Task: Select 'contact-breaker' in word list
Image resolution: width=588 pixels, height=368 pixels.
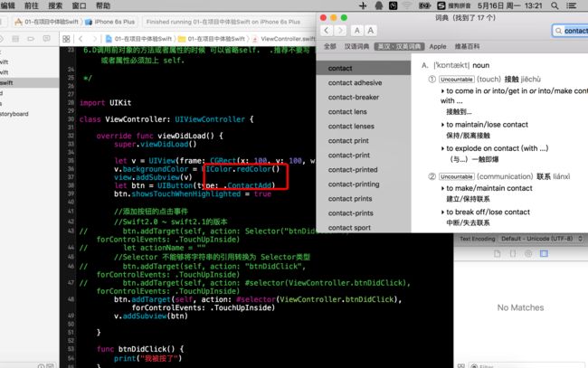Action: point(364,98)
